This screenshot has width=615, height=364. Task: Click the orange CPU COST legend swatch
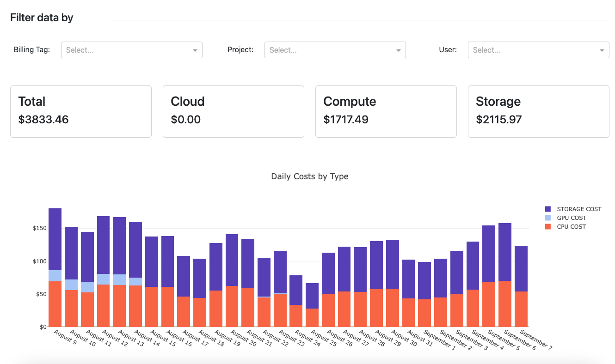coord(548,227)
